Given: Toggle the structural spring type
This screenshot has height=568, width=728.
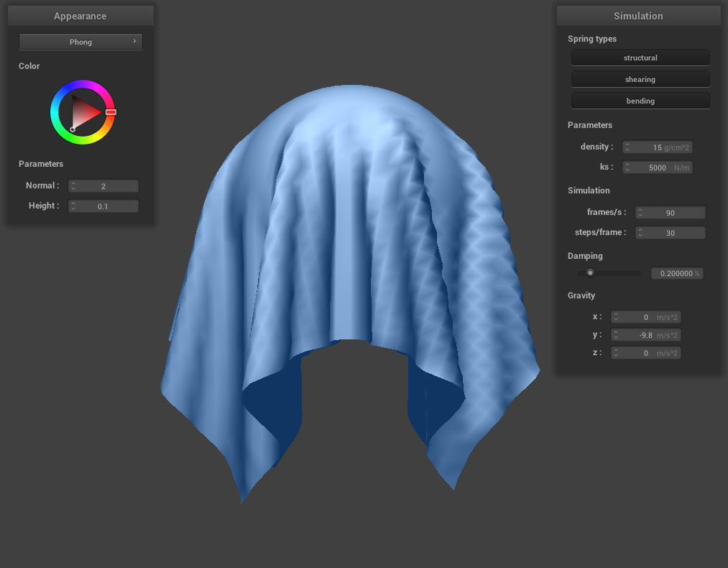Looking at the screenshot, I should click(x=640, y=58).
